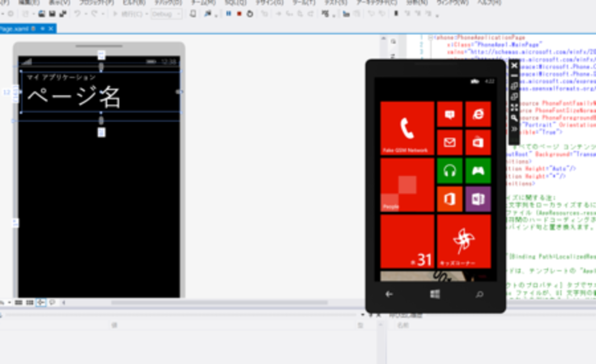Tap the Store tile in the emulator

pyautogui.click(x=478, y=143)
